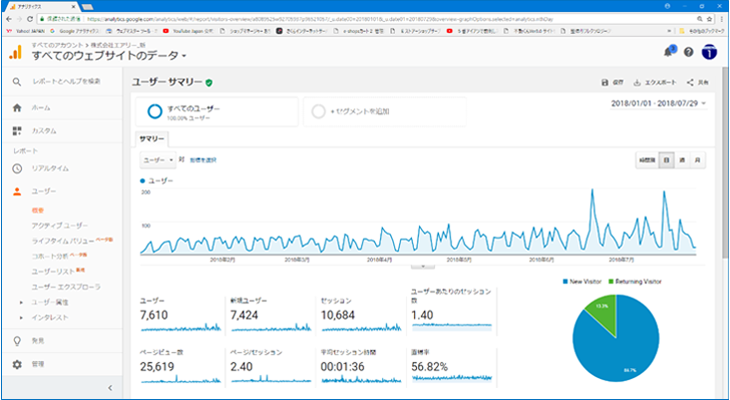730x400 pixels.
Task: Bookmark this page with star icon
Action: [x=710, y=19]
